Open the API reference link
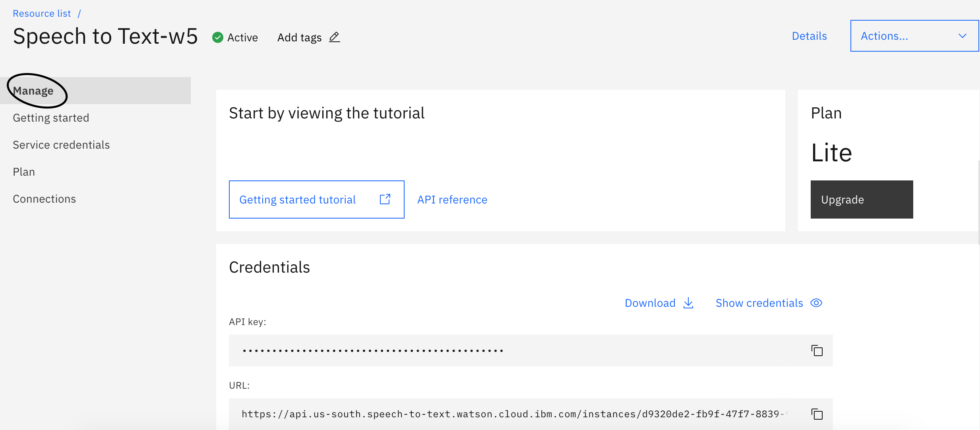980x430 pixels. point(452,200)
